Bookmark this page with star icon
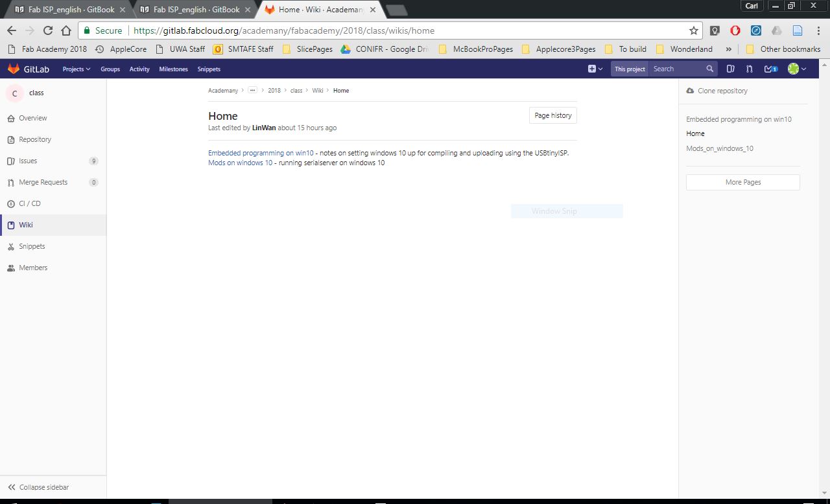 (x=693, y=30)
